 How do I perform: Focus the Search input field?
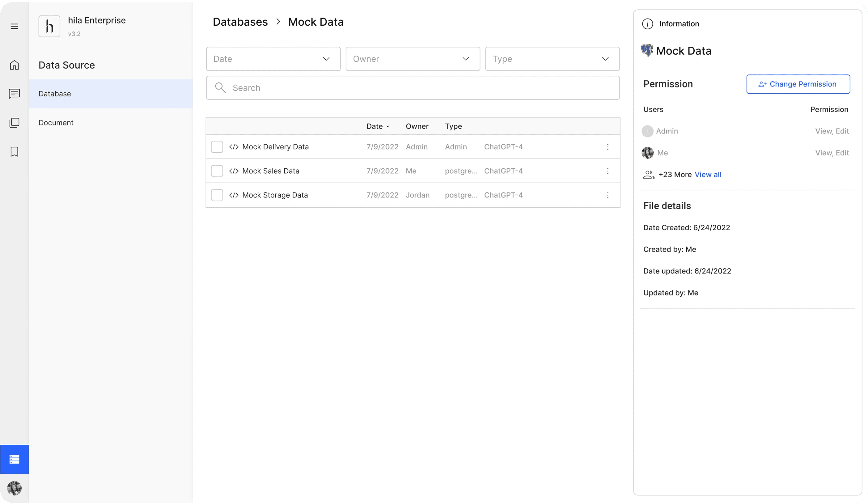(x=413, y=88)
